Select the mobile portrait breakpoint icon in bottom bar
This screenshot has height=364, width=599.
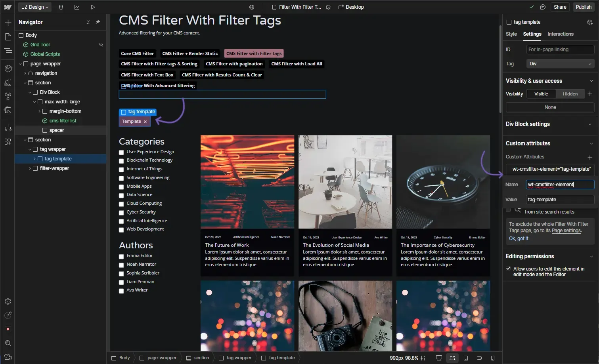coord(493,358)
